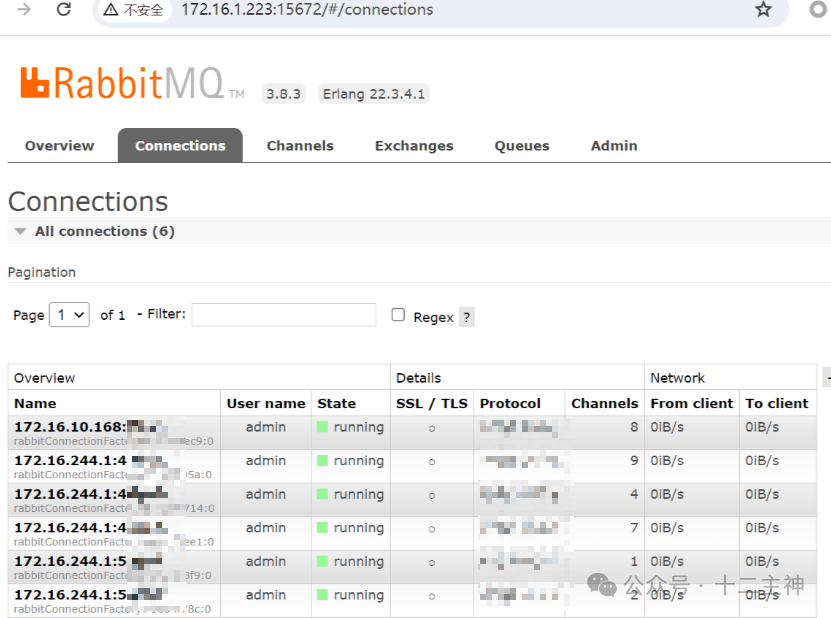The width and height of the screenshot is (831, 618).
Task: Click the not-secure warning triangle icon
Action: pos(110,10)
